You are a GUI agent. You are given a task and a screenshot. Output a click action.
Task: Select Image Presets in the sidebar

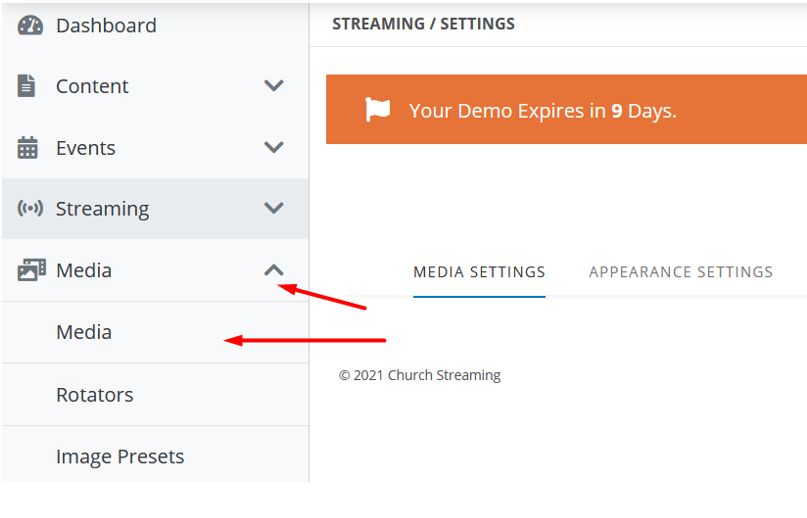(x=120, y=457)
